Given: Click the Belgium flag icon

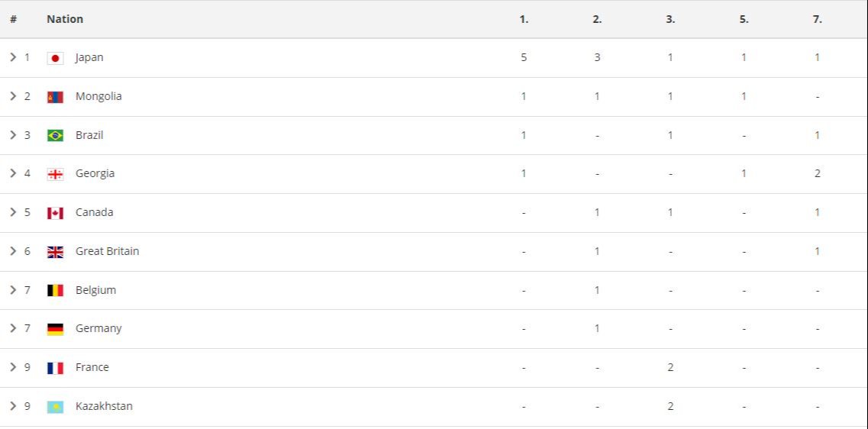Looking at the screenshot, I should 55,291.
